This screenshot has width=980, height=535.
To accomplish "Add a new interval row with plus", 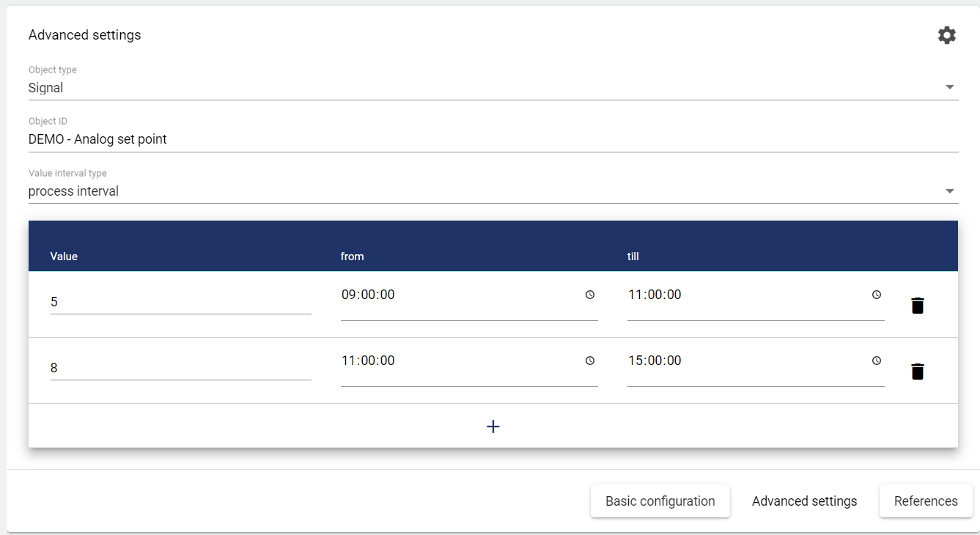I will 493,426.
